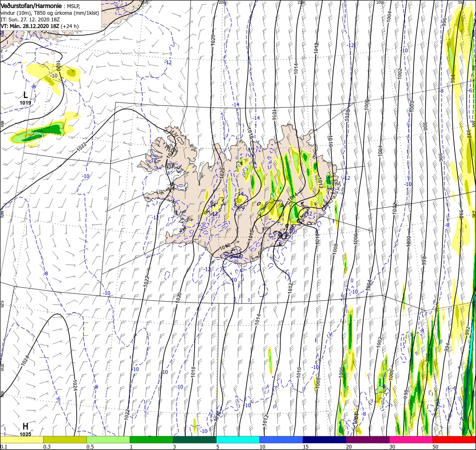The height and width of the screenshot is (450, 476).
Task: Click the '0.1' legend value label
Action: pos(3,447)
